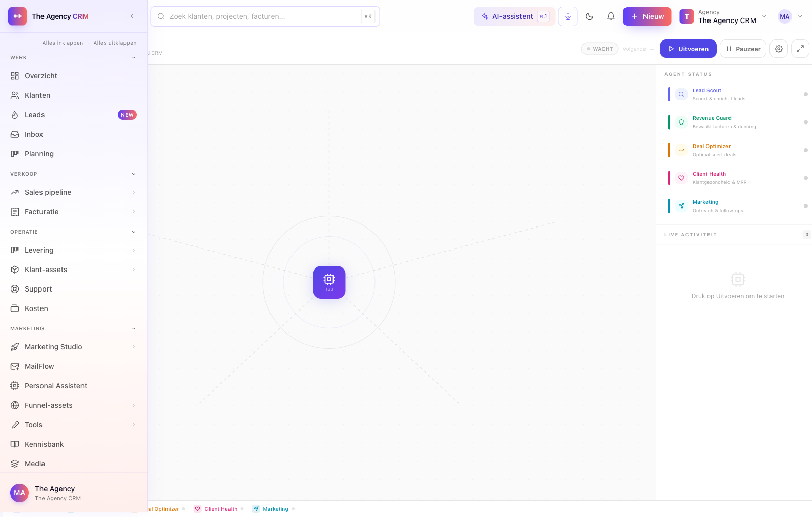Screen dimensions: 812x517
Task: Click The Agency CRM logo icon
Action: point(17,16)
